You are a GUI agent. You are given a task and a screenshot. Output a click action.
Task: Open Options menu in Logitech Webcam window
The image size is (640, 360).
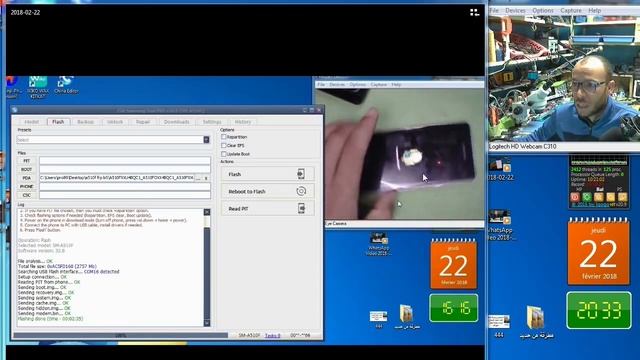point(543,11)
